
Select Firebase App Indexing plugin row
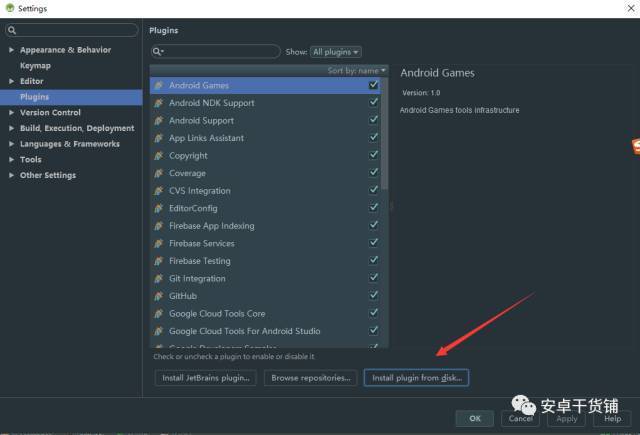(x=265, y=226)
